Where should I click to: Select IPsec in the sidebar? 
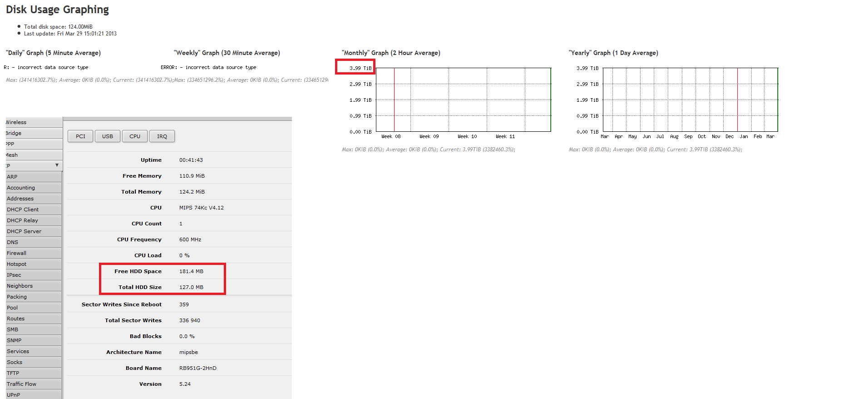pyautogui.click(x=34, y=275)
